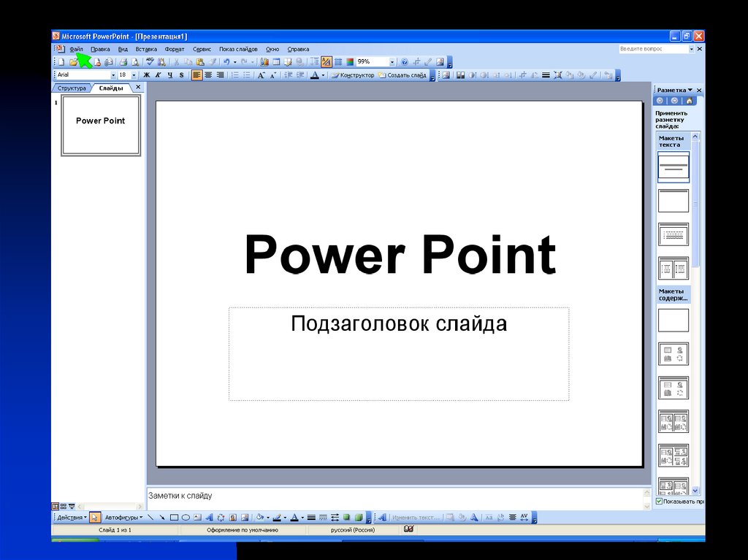
Task: Align text left
Action: [x=197, y=75]
